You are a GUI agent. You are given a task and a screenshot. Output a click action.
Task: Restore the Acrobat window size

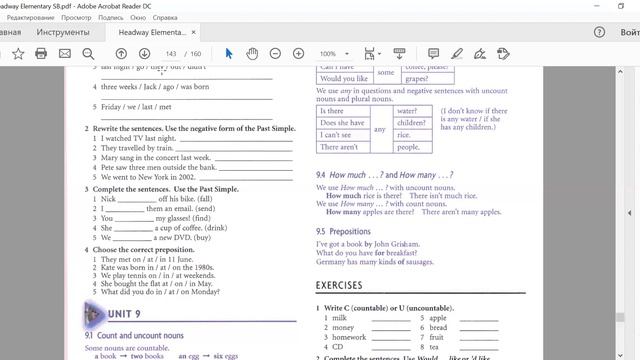pyautogui.click(x=621, y=6)
